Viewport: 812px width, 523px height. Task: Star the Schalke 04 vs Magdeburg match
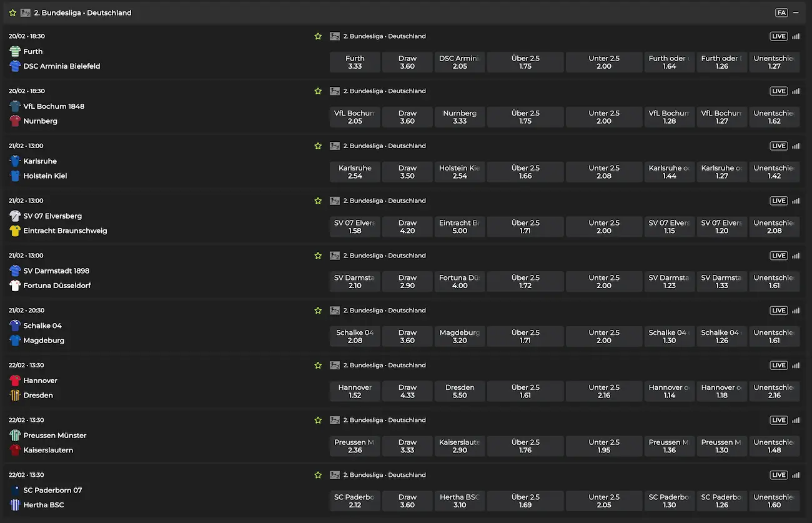point(318,311)
